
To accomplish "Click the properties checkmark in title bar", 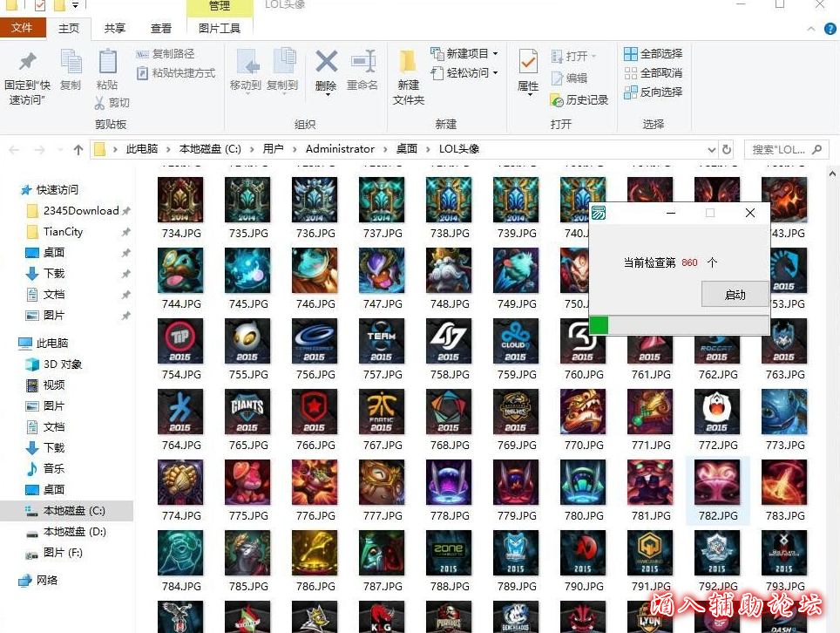I will (40, 5).
